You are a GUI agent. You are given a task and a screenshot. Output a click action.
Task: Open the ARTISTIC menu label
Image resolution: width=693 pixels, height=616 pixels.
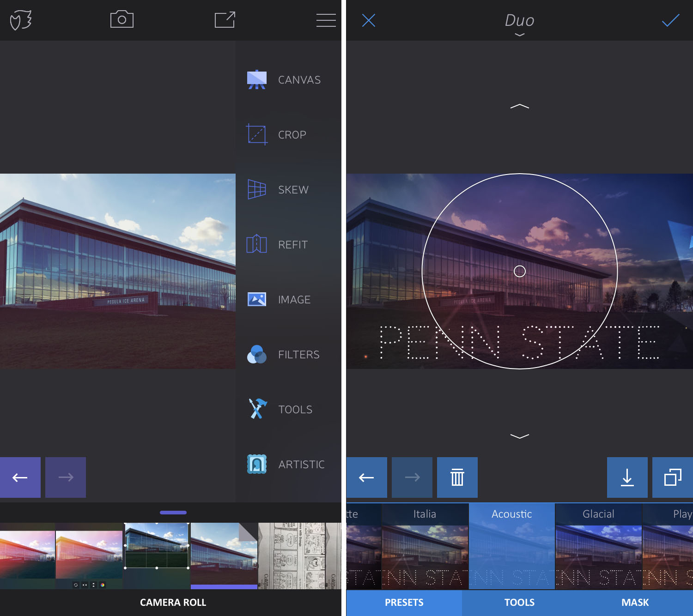click(x=302, y=465)
